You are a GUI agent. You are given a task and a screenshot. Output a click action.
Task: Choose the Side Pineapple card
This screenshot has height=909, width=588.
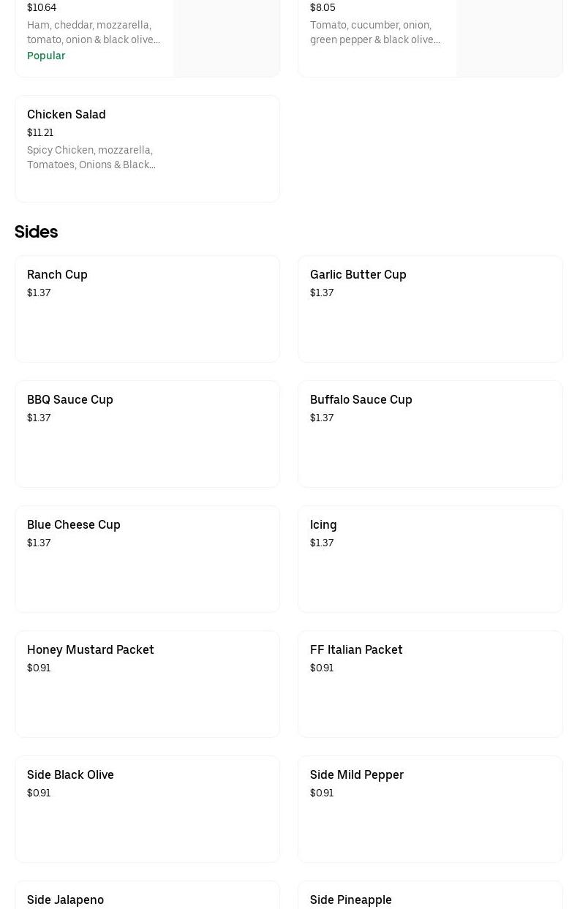point(430,898)
